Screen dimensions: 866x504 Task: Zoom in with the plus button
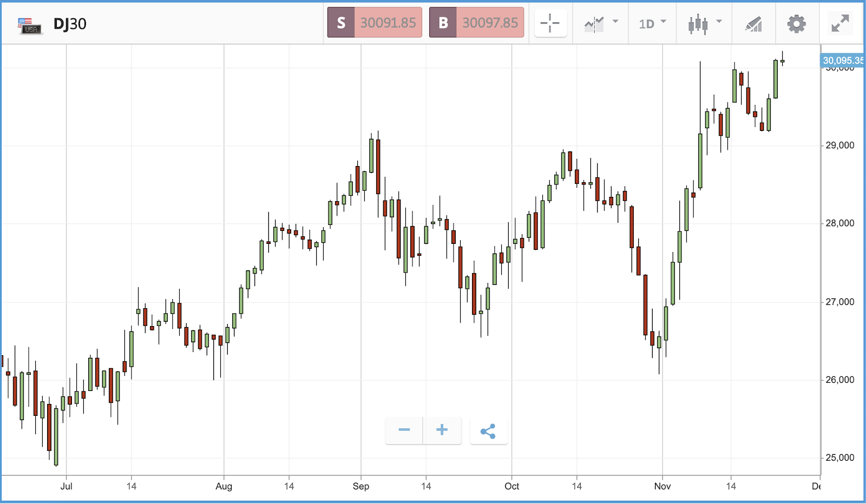click(x=442, y=430)
